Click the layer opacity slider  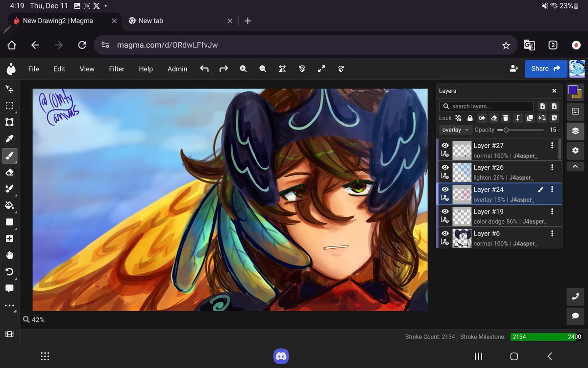click(x=520, y=130)
